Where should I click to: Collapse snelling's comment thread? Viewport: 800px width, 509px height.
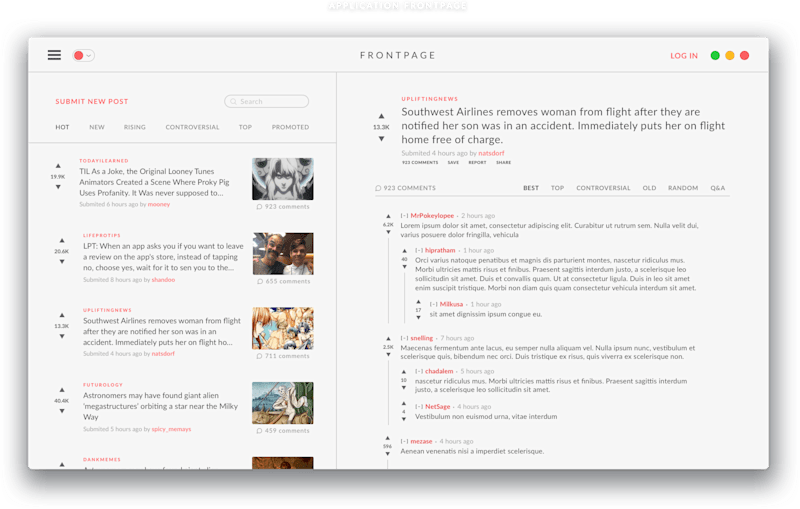(404, 338)
